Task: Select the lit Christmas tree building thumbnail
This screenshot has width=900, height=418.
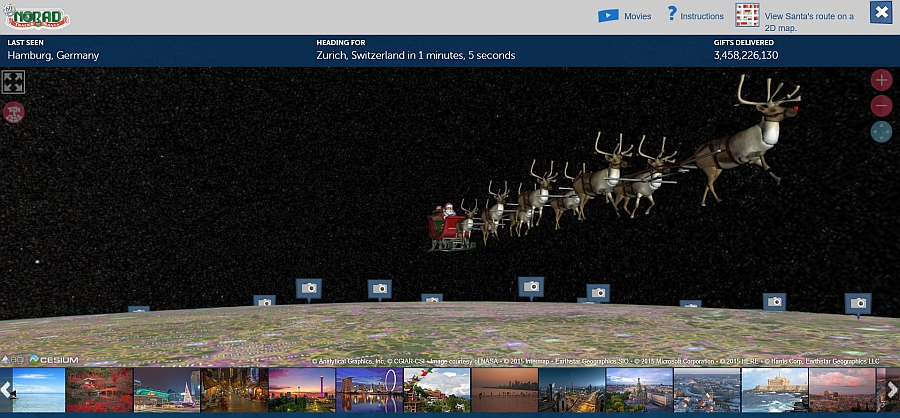Action: [x=167, y=390]
